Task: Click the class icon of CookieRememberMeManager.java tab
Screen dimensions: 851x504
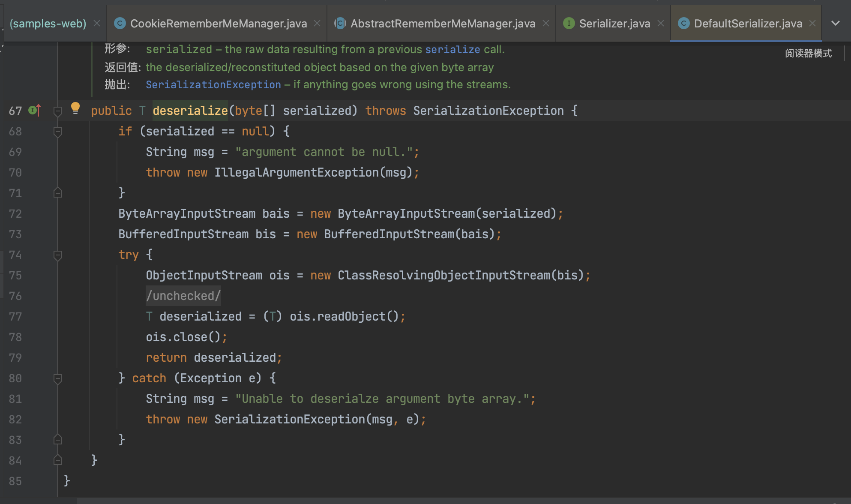Action: 120,23
